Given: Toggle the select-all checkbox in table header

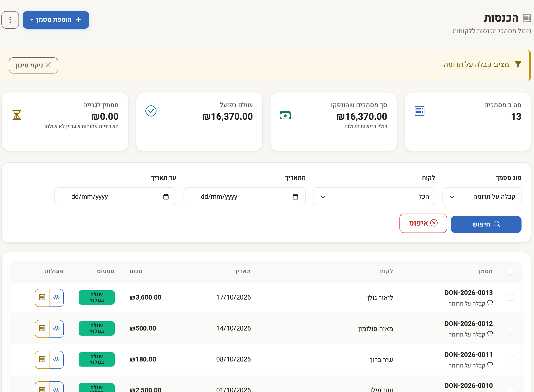Looking at the screenshot, I should (511, 271).
